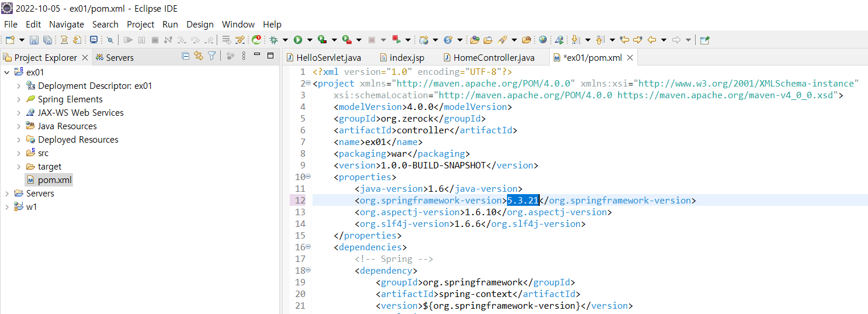Collapse the properties fold on line 10
This screenshot has width=868, height=314.
point(308,177)
